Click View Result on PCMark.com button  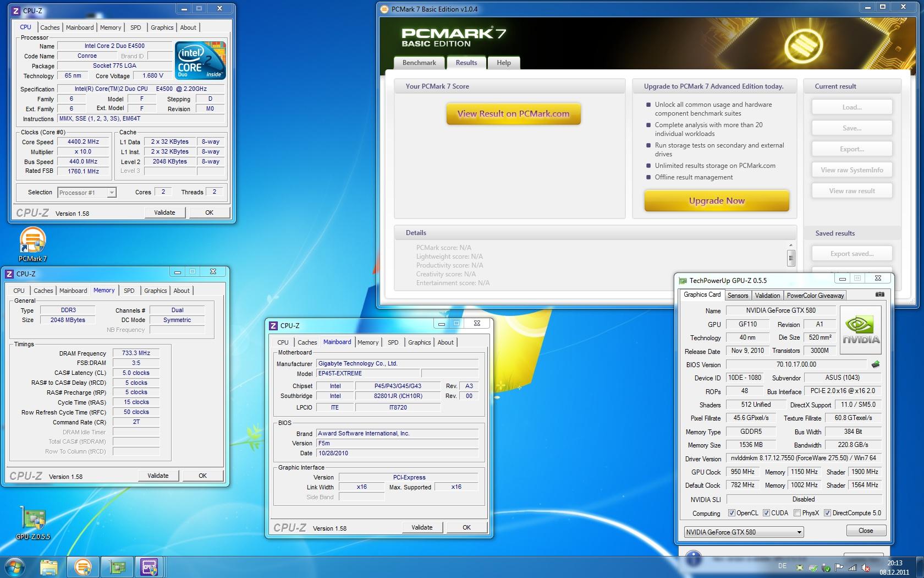point(513,114)
